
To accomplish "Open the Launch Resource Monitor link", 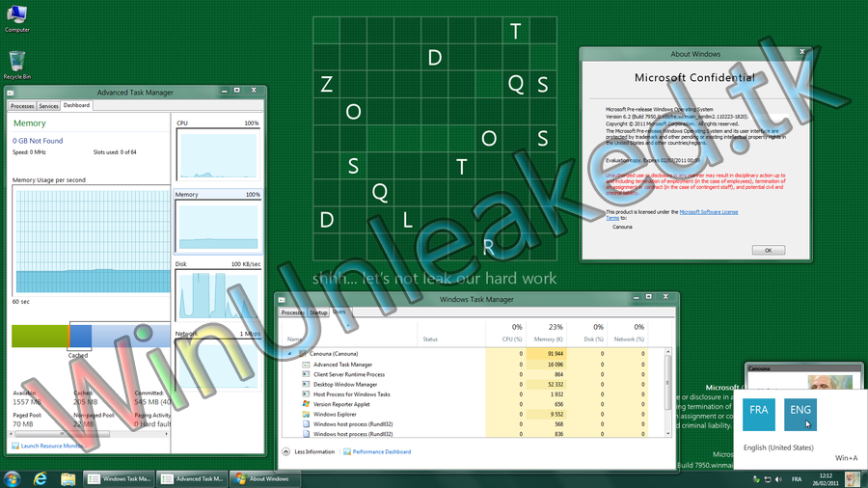I will [52, 446].
